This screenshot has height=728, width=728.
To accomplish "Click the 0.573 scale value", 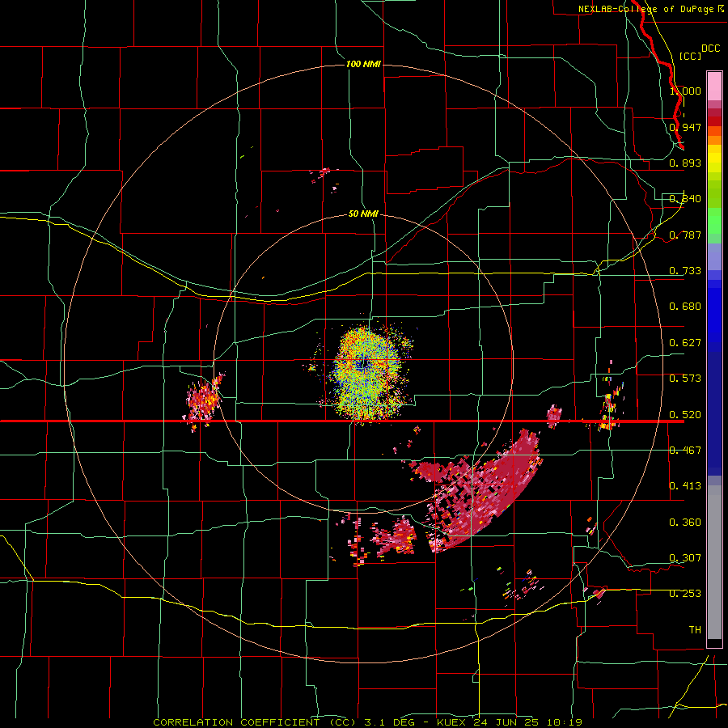I will pyautogui.click(x=685, y=379).
